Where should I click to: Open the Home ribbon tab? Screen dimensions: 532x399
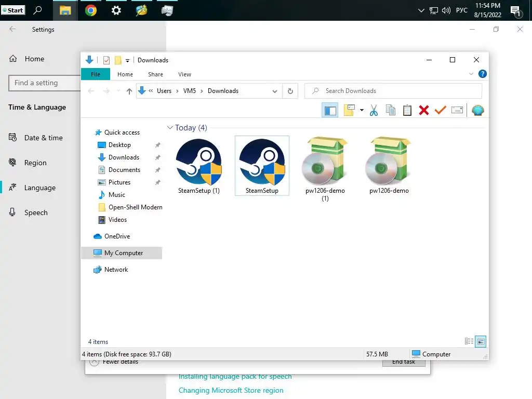pos(125,74)
